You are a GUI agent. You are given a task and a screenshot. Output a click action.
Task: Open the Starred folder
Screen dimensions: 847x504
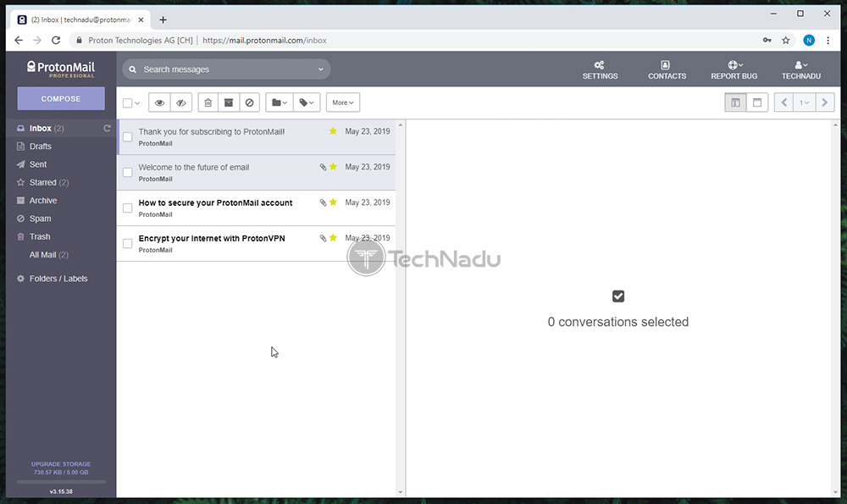(x=61, y=183)
